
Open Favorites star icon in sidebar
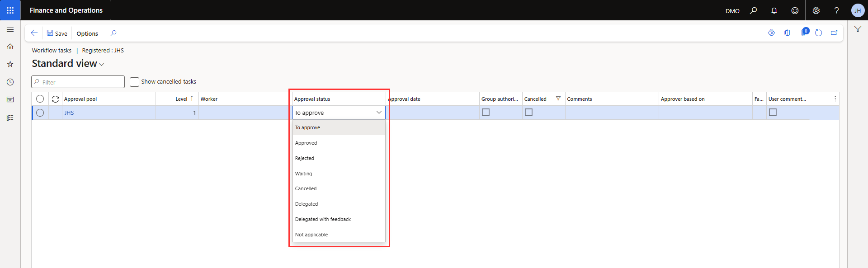pyautogui.click(x=10, y=64)
